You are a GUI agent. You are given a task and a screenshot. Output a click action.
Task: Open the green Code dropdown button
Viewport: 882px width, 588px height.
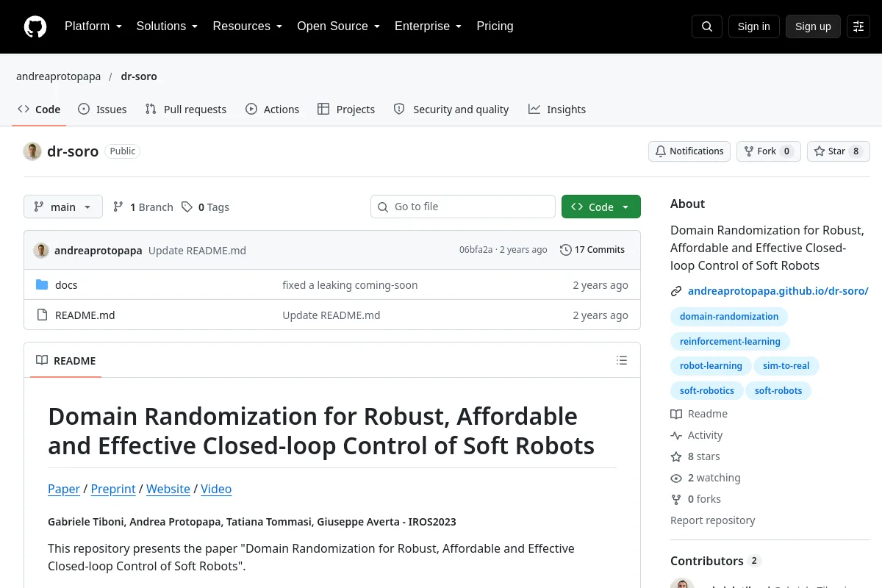(601, 207)
